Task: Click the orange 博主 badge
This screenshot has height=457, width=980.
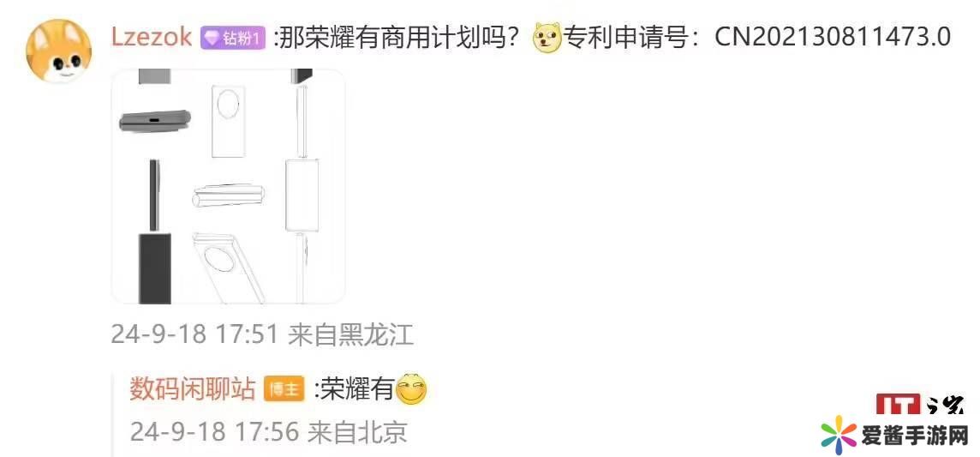Action: [x=284, y=389]
